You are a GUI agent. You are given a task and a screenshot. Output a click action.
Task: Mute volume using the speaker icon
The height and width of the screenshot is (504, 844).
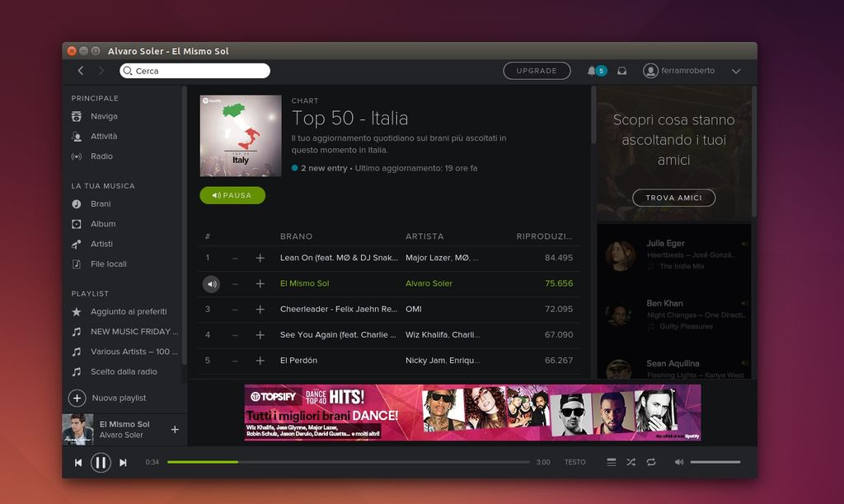tap(679, 462)
